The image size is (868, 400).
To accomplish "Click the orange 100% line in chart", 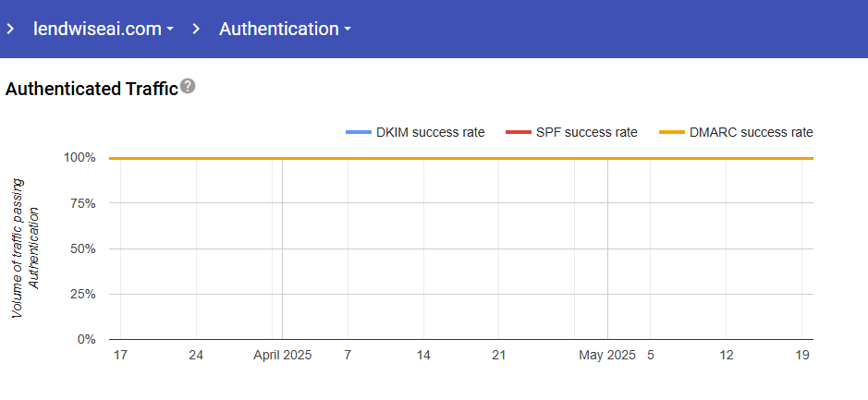I will 462,158.
